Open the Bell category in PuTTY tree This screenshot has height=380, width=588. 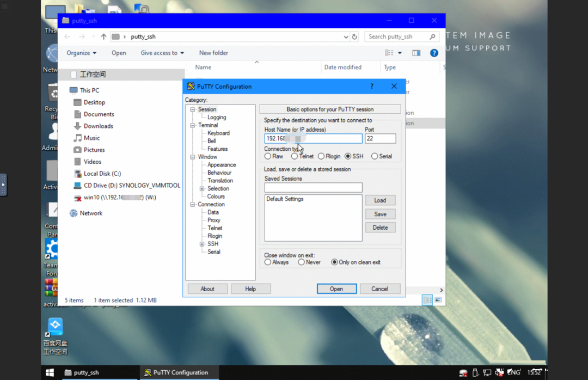coord(211,141)
